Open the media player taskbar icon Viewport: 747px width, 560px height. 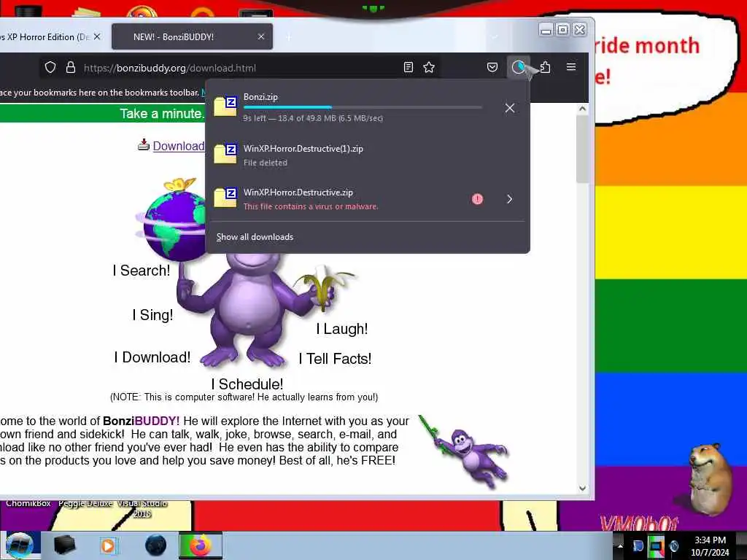[x=109, y=545]
